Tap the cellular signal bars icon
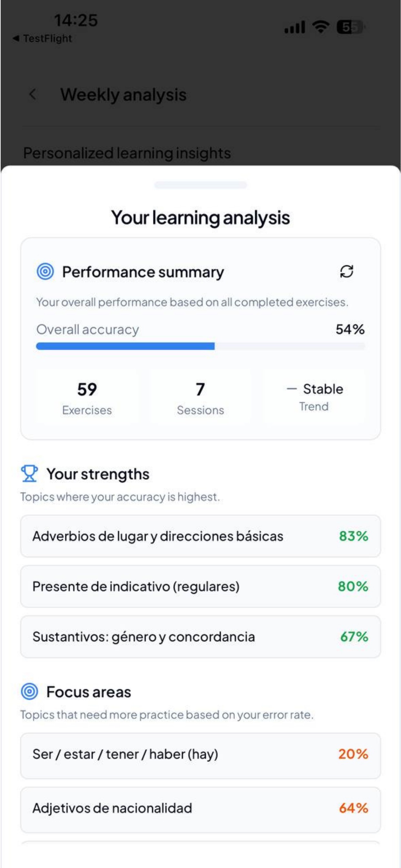The height and width of the screenshot is (868, 401). [x=295, y=27]
